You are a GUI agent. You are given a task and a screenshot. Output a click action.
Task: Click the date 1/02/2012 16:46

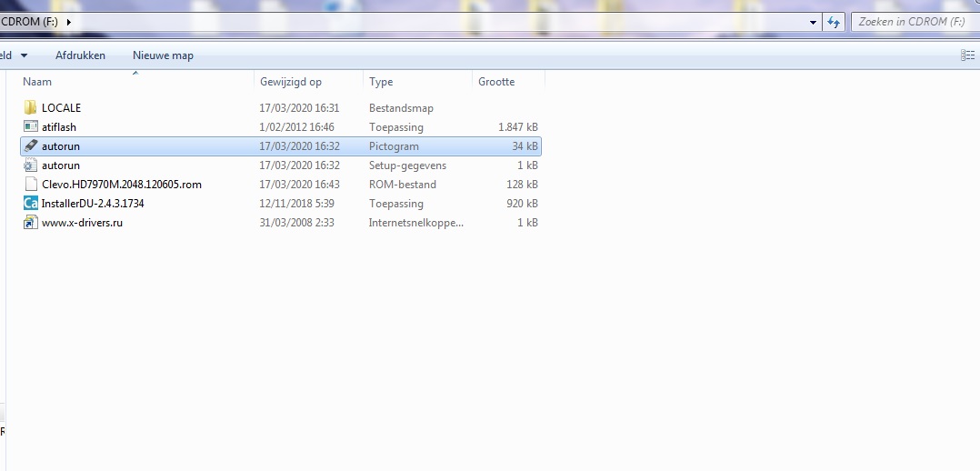[297, 127]
